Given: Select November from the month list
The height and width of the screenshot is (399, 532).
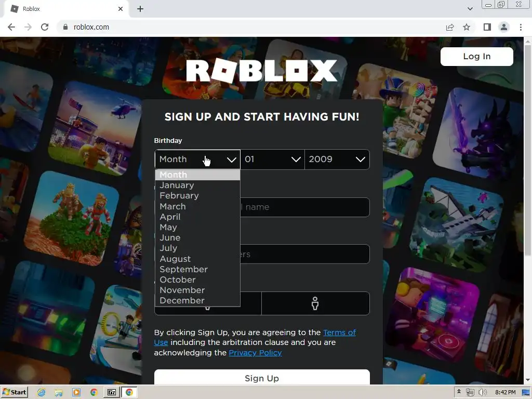Looking at the screenshot, I should click(x=197, y=290).
